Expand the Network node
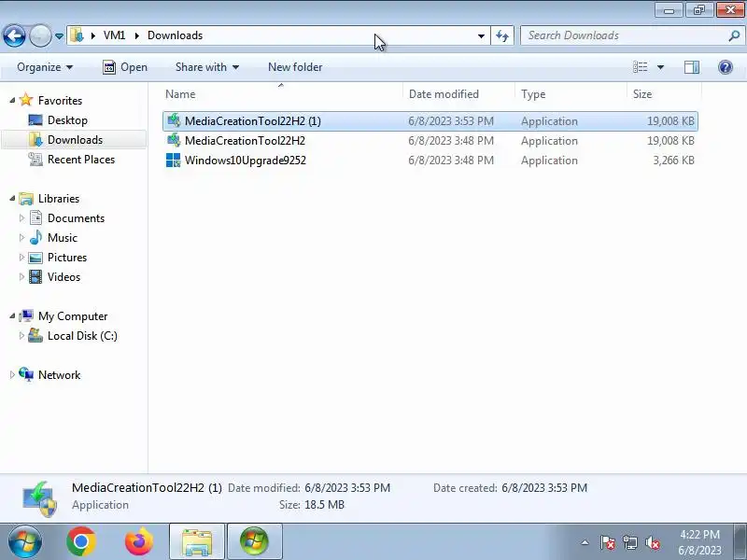The width and height of the screenshot is (747, 560). click(x=12, y=375)
